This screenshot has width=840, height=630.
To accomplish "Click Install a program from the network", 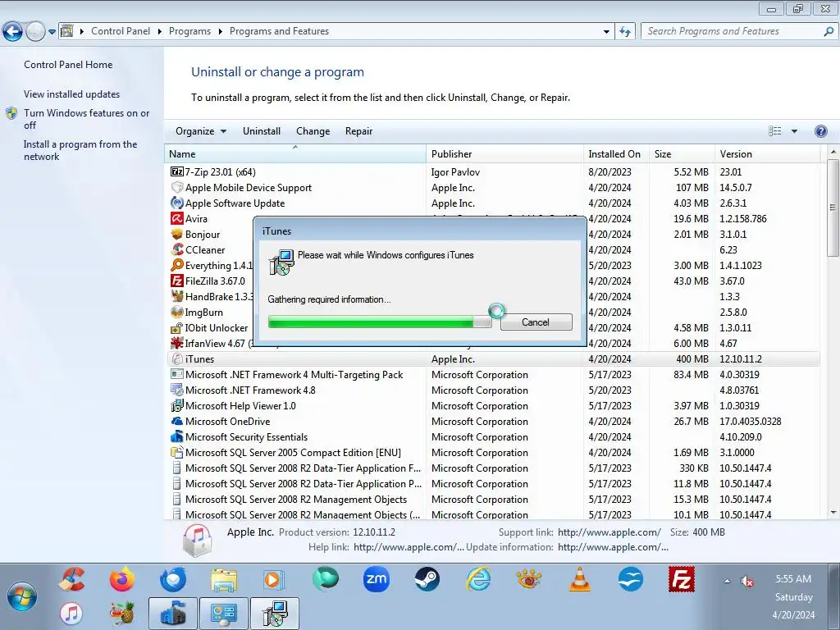I will tap(80, 151).
